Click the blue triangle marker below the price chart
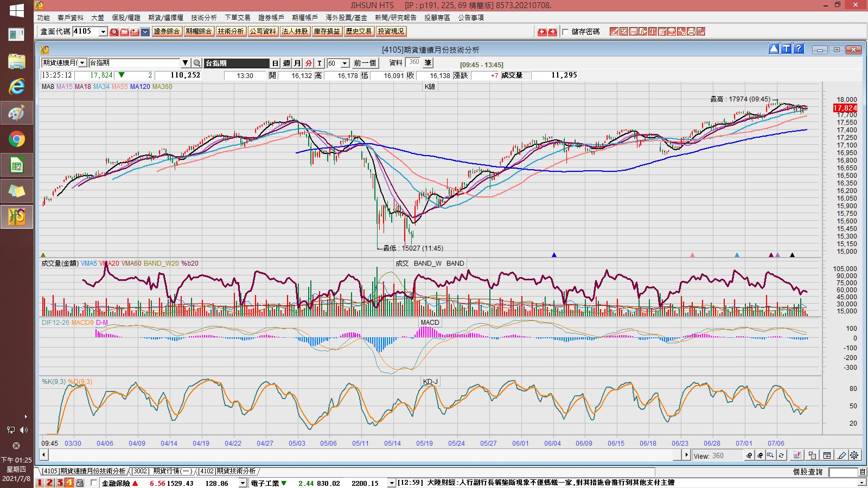The height and width of the screenshot is (488, 868). (x=554, y=255)
